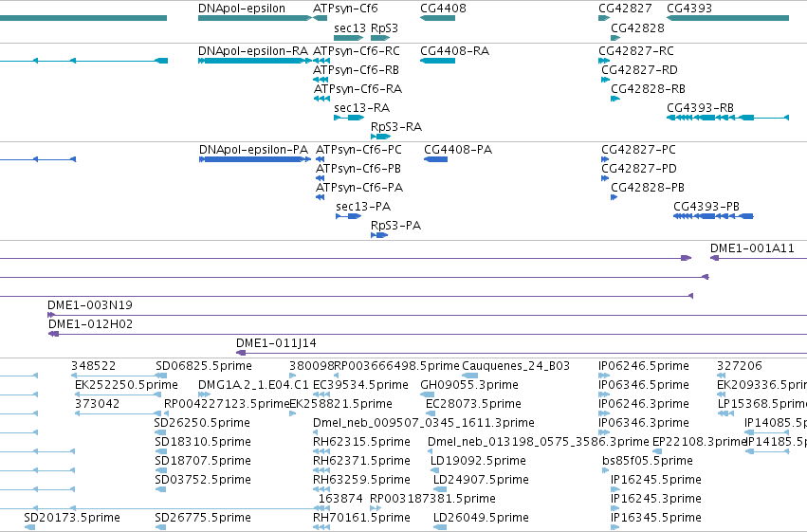The width and height of the screenshot is (807, 532).
Task: Select EST IP16345.5prime label
Action: (656, 518)
